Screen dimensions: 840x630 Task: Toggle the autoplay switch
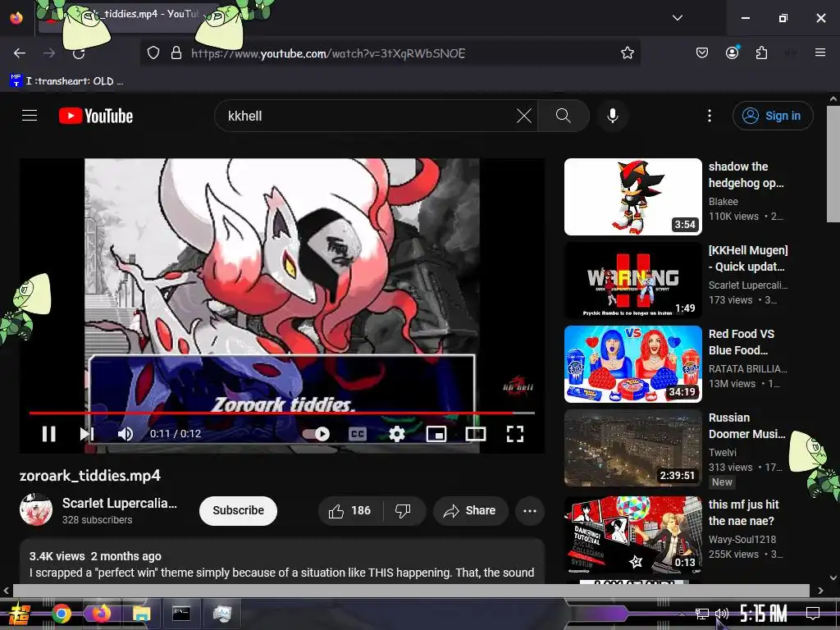(316, 433)
